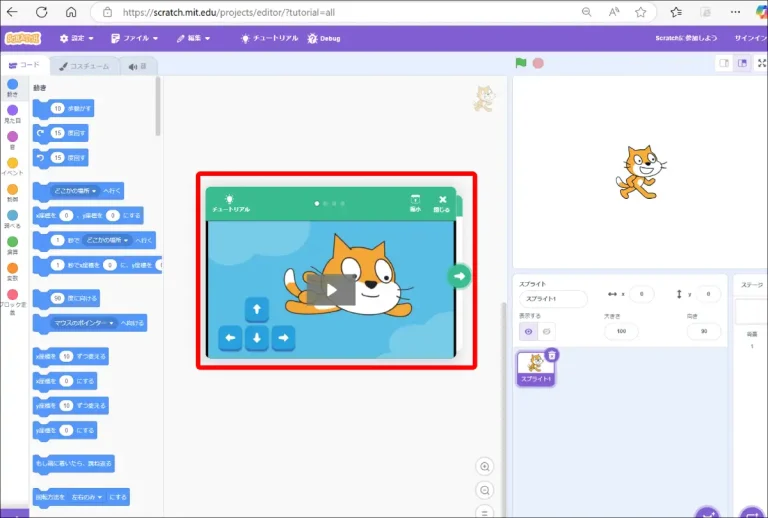Click the Scratchに参加しよう link
The width and height of the screenshot is (768, 518).
coord(686,38)
